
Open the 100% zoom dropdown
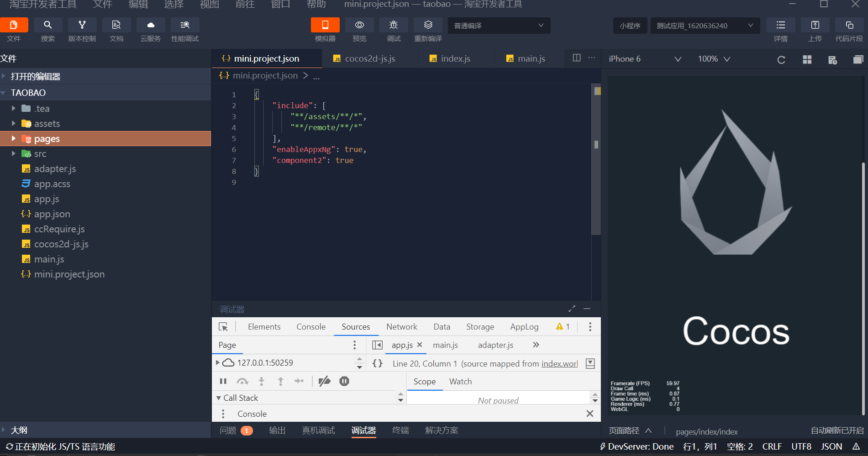pyautogui.click(x=714, y=59)
